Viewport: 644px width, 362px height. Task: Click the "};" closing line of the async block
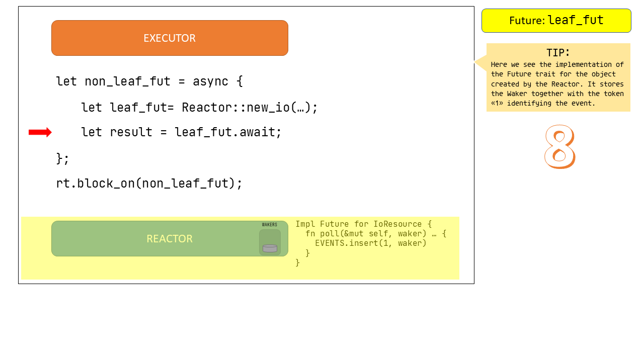(62, 158)
